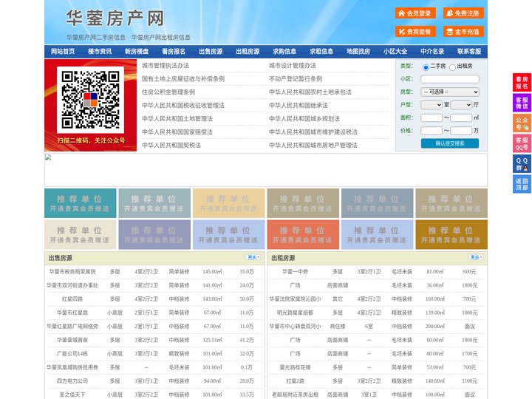Open the 不动产登记暂行条例 link
The height and width of the screenshot is (399, 532).
296,79
